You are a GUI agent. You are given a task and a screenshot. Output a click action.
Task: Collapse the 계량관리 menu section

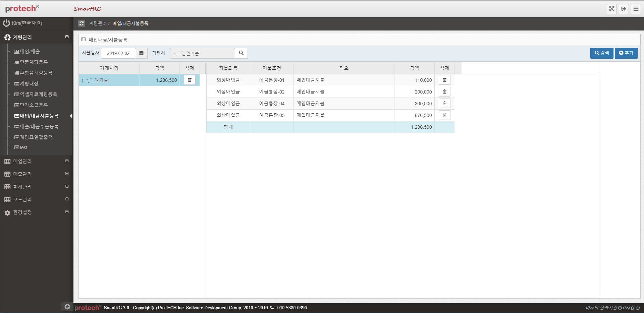pyautogui.click(x=67, y=37)
